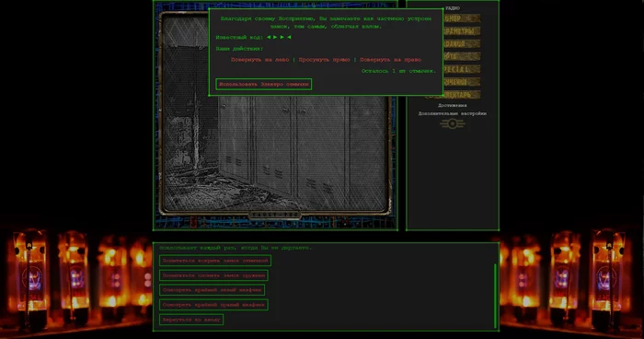Click the Vault-Tec gear emblem icon
Viewport: 644px width, 339px height.
453,123
